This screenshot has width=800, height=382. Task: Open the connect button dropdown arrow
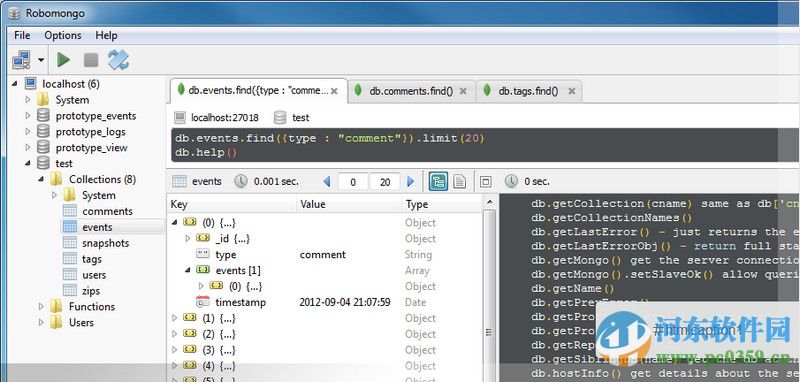point(41,60)
